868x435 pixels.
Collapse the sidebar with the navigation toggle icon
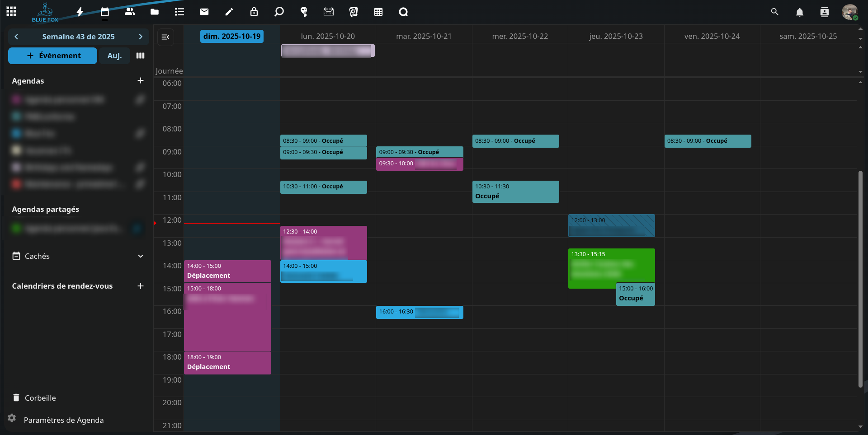[165, 37]
